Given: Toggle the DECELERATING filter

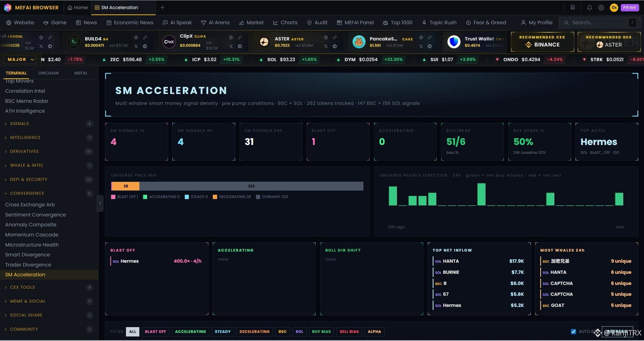Looking at the screenshot, I should [254, 332].
